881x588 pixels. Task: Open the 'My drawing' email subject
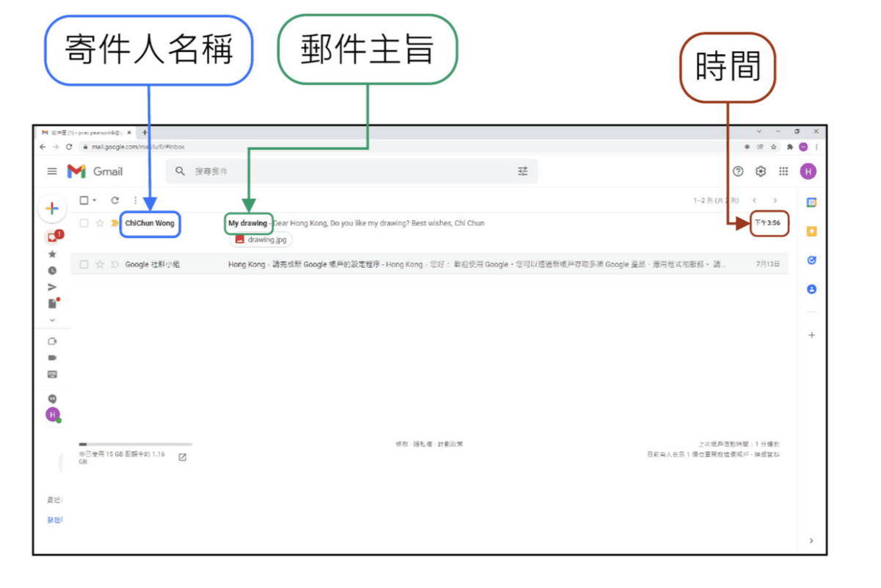247,223
